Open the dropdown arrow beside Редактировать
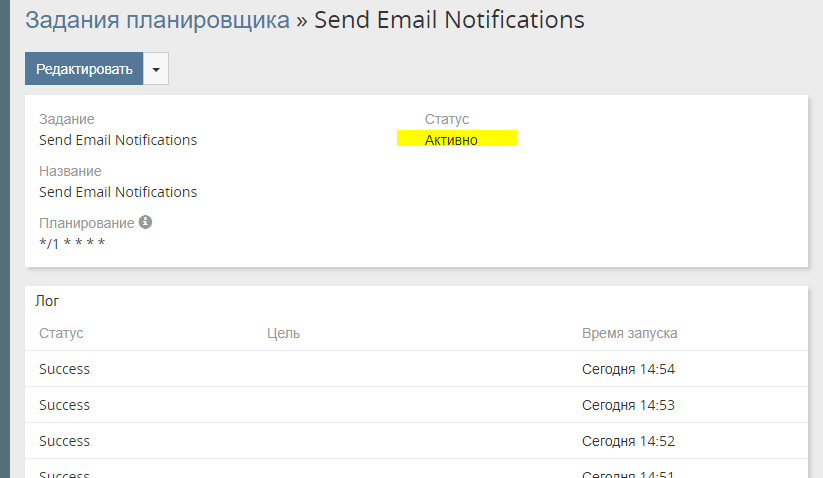 coord(156,69)
